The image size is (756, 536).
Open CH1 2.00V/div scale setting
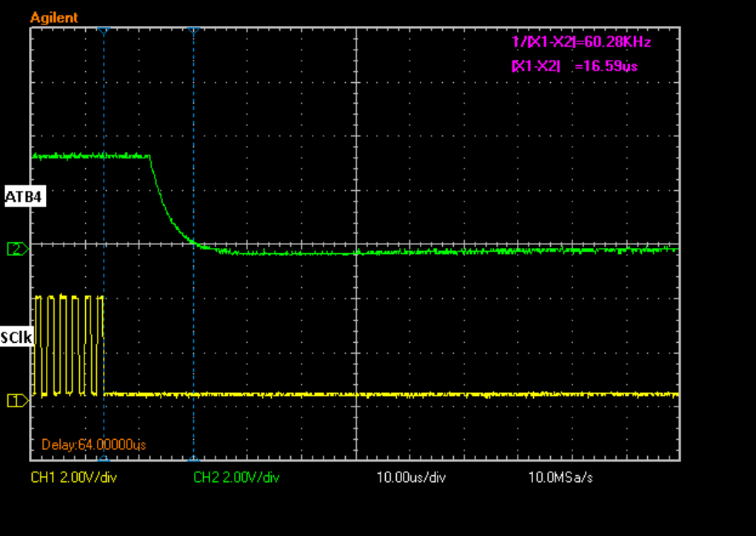[x=73, y=478]
